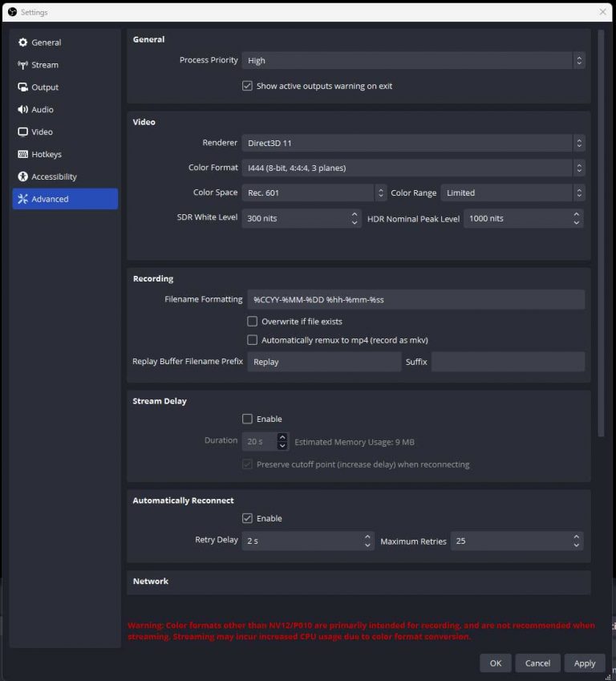Expand the Color Format dropdown
This screenshot has height=681, width=616.
click(x=413, y=168)
